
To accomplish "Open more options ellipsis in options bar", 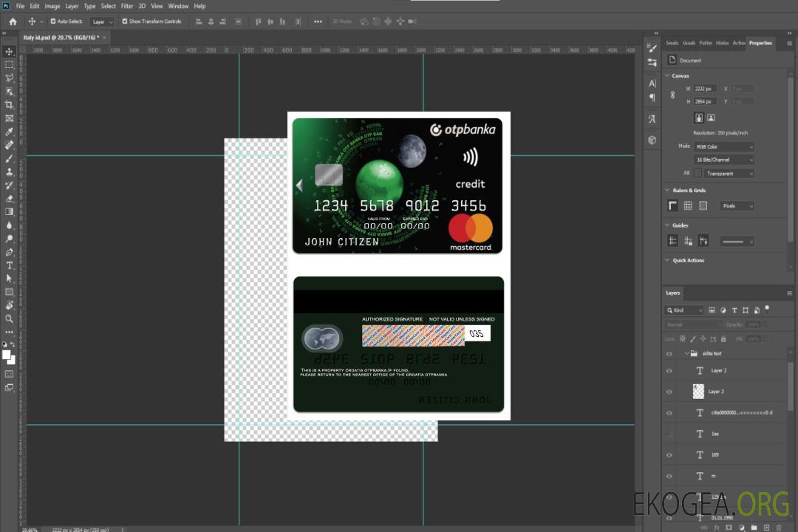I will pos(318,21).
